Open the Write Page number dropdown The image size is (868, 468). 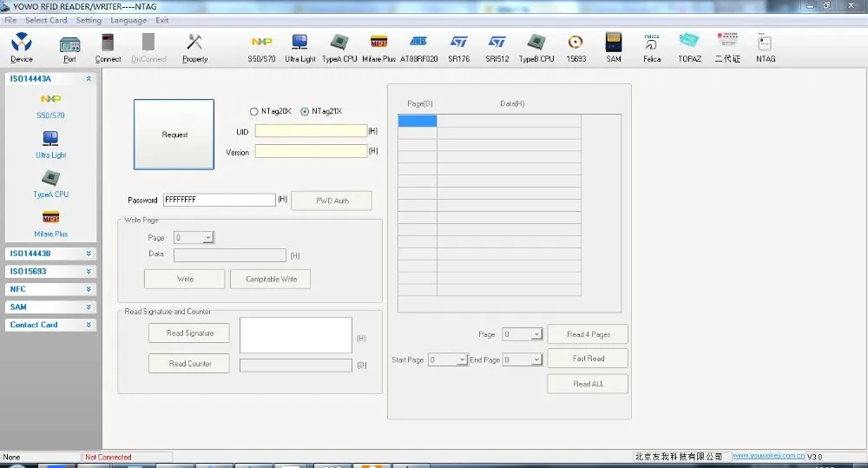207,238
